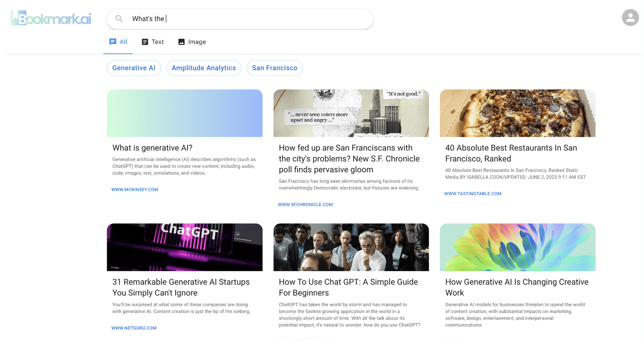The height and width of the screenshot is (340, 644).
Task: Select the Amplitude Analytics topic chip
Action: [x=204, y=68]
